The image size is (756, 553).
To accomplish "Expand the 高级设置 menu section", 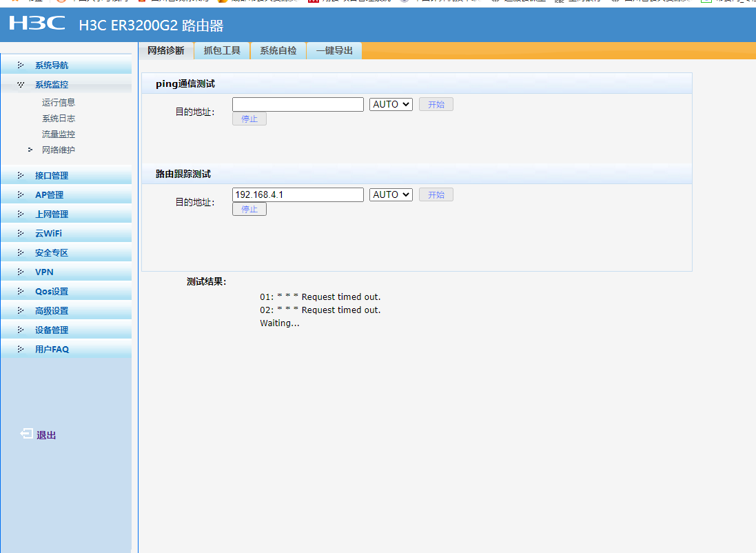I will (x=66, y=310).
